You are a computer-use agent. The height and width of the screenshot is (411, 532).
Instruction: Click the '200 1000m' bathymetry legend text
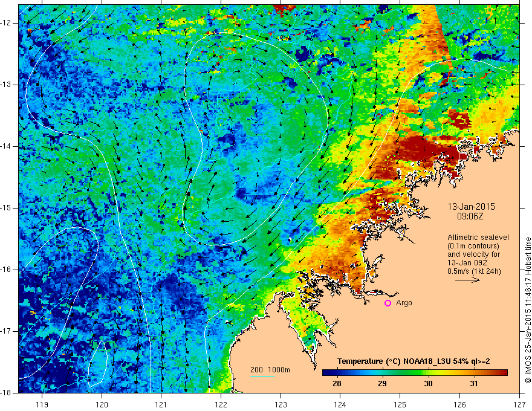[270, 370]
